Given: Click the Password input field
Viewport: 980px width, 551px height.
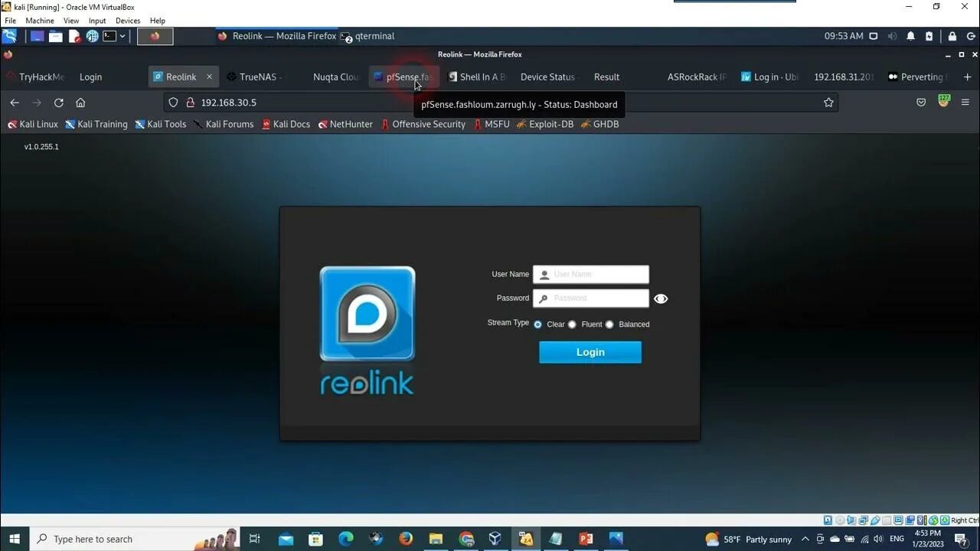Looking at the screenshot, I should [591, 298].
